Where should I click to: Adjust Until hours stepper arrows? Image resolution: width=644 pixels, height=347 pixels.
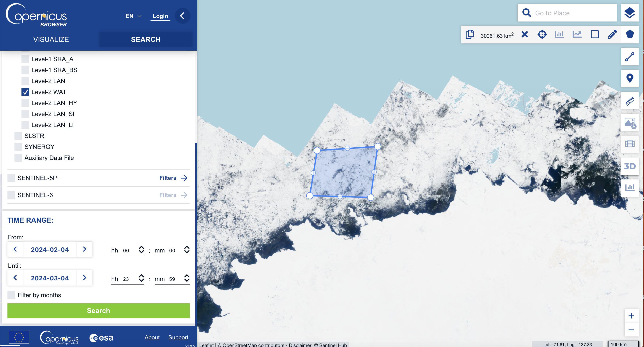pyautogui.click(x=141, y=278)
